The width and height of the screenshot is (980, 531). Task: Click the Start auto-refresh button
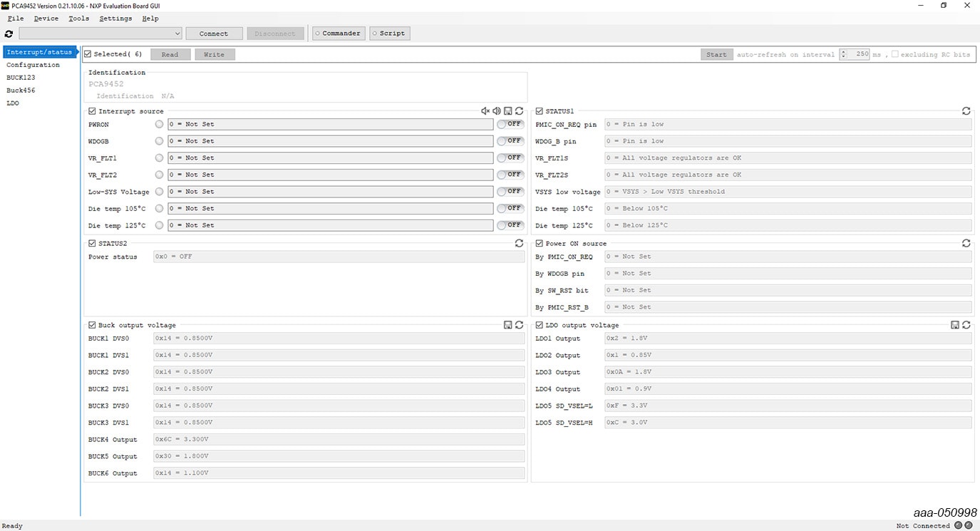tap(716, 54)
